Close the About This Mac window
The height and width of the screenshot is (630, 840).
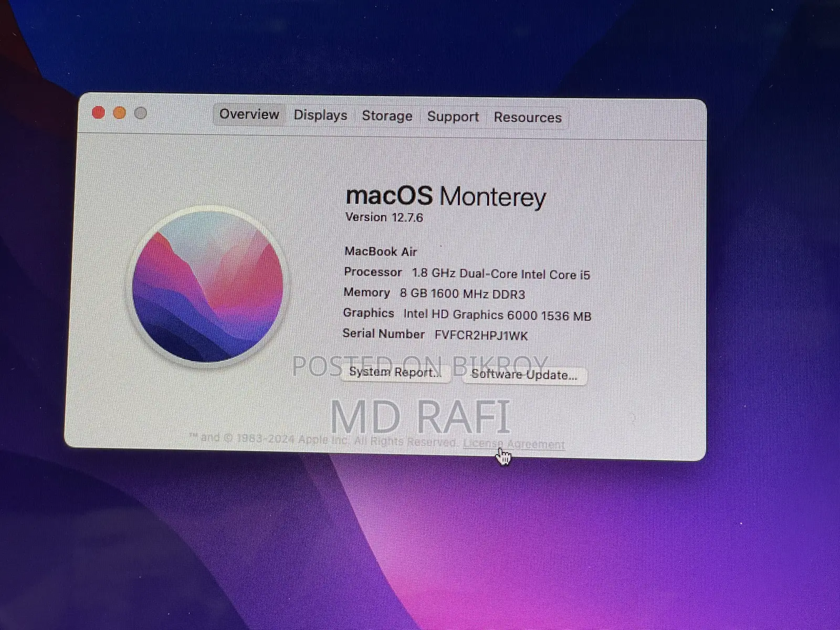[98, 113]
